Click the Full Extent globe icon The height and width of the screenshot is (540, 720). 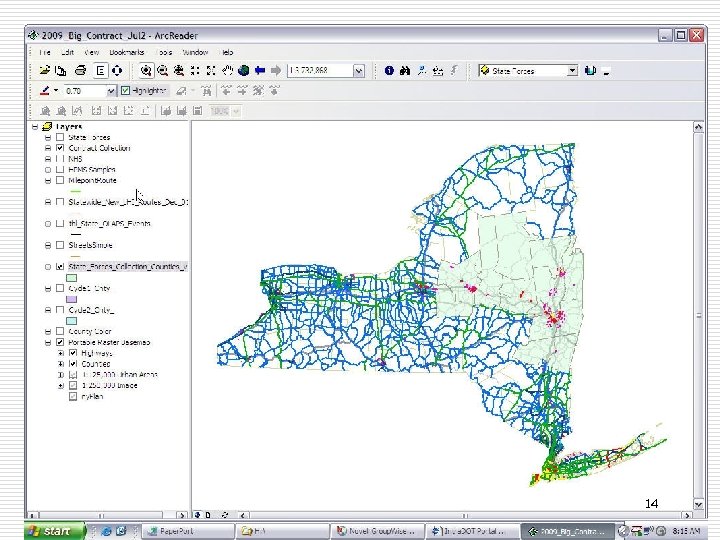point(244,71)
